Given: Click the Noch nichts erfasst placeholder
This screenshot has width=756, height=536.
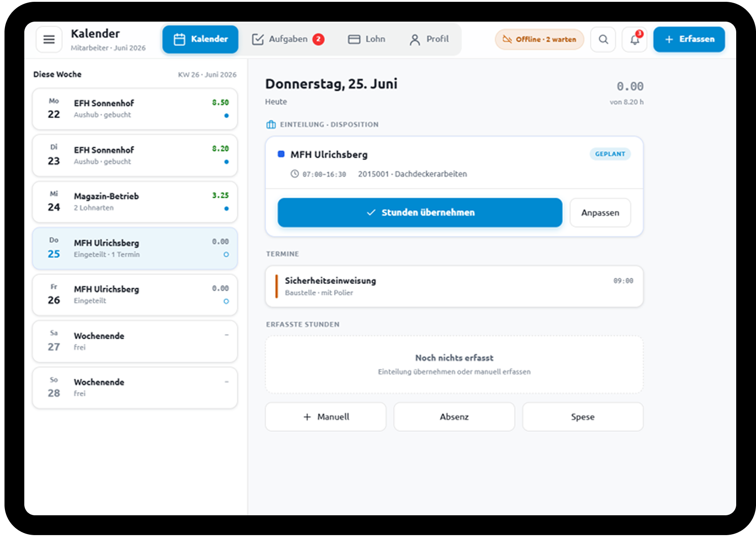Looking at the screenshot, I should [454, 364].
